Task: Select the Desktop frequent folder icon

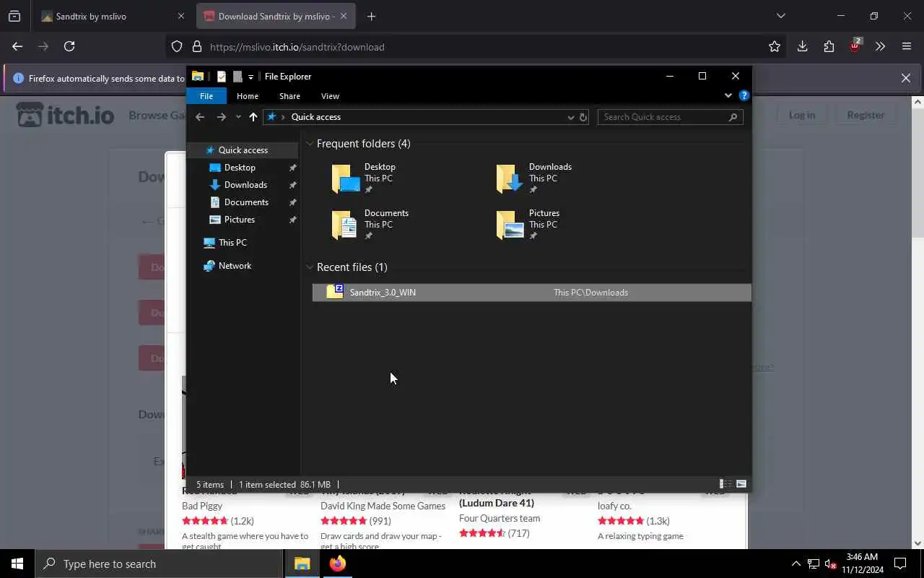Action: tap(346, 179)
